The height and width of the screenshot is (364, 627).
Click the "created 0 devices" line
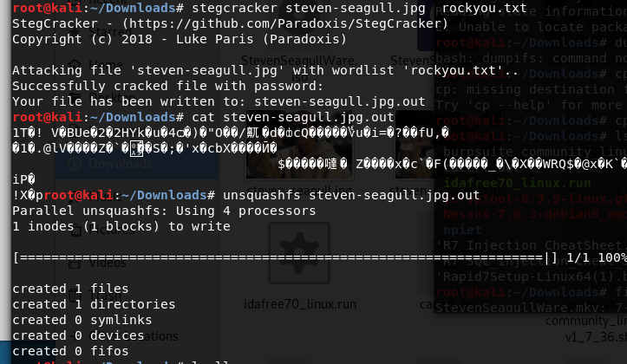click(78, 335)
